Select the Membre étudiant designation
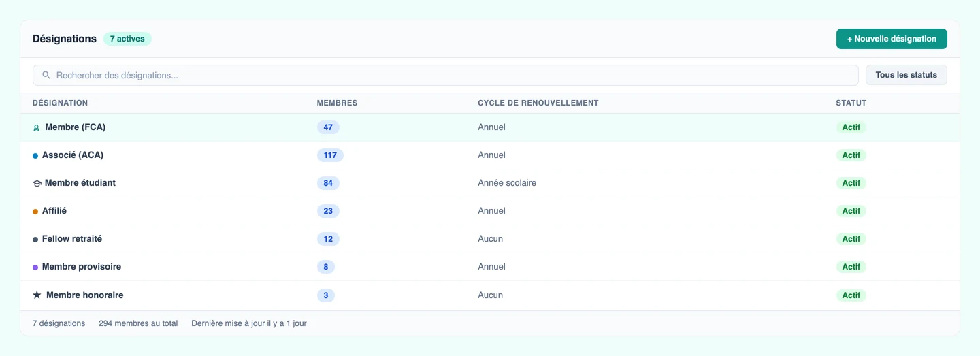Viewport: 980px width, 356px height. 80,183
